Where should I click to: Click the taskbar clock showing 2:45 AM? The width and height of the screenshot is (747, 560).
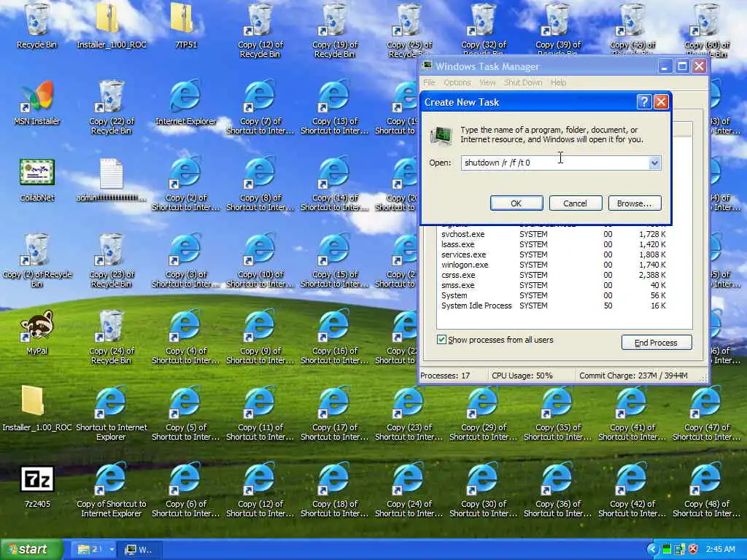720,550
